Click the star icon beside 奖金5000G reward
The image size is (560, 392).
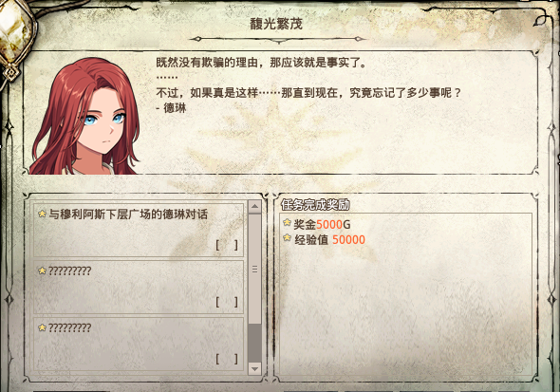coord(288,223)
